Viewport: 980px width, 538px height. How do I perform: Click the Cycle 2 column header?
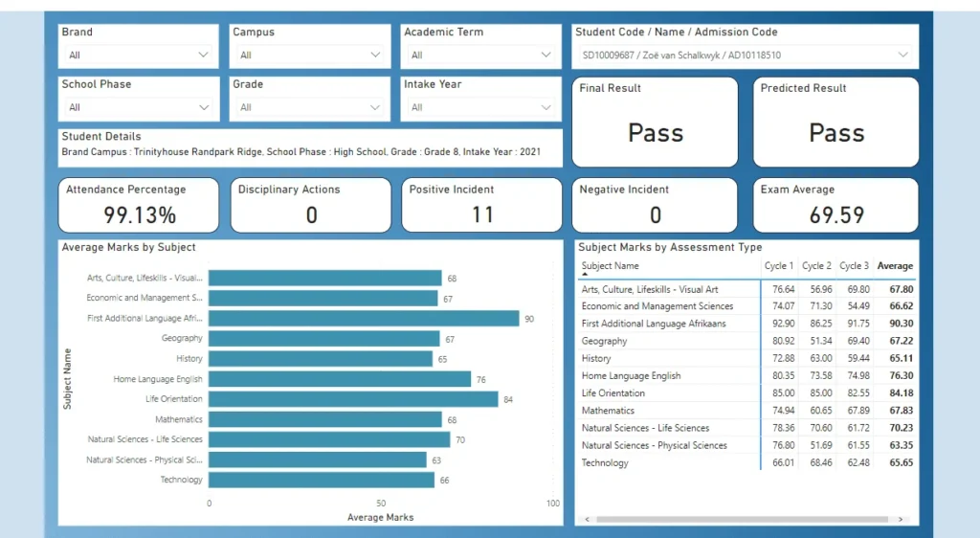click(816, 266)
